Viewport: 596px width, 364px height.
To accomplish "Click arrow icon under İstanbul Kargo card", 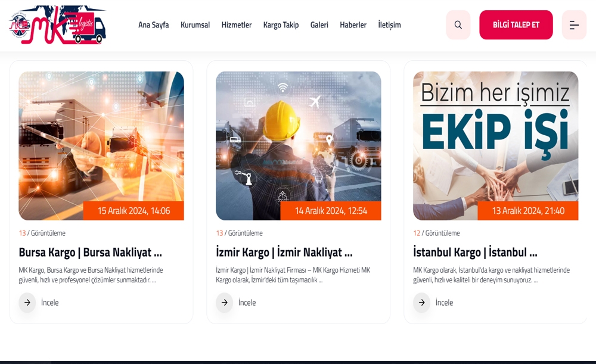I will [x=422, y=303].
